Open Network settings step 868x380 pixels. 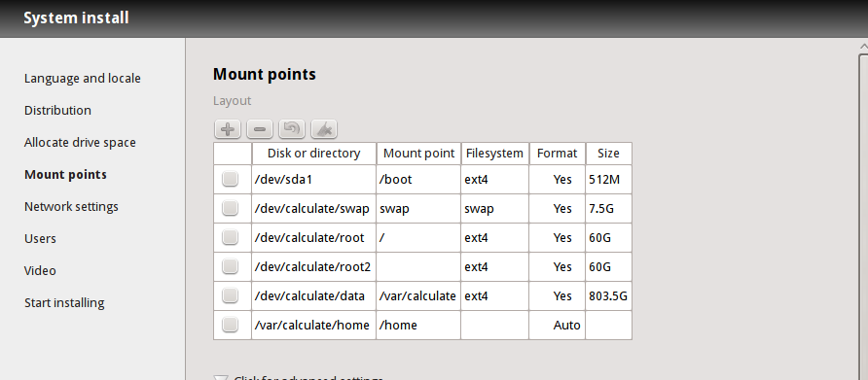click(71, 207)
